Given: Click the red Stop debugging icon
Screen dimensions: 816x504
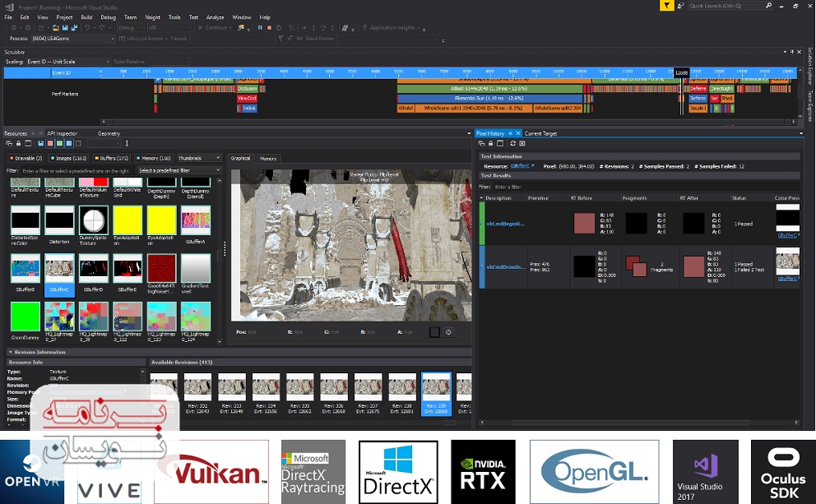Looking at the screenshot, I should point(267,28).
